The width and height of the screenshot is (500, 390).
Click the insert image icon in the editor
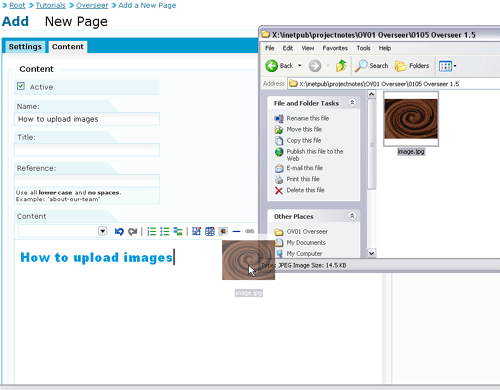point(223,231)
